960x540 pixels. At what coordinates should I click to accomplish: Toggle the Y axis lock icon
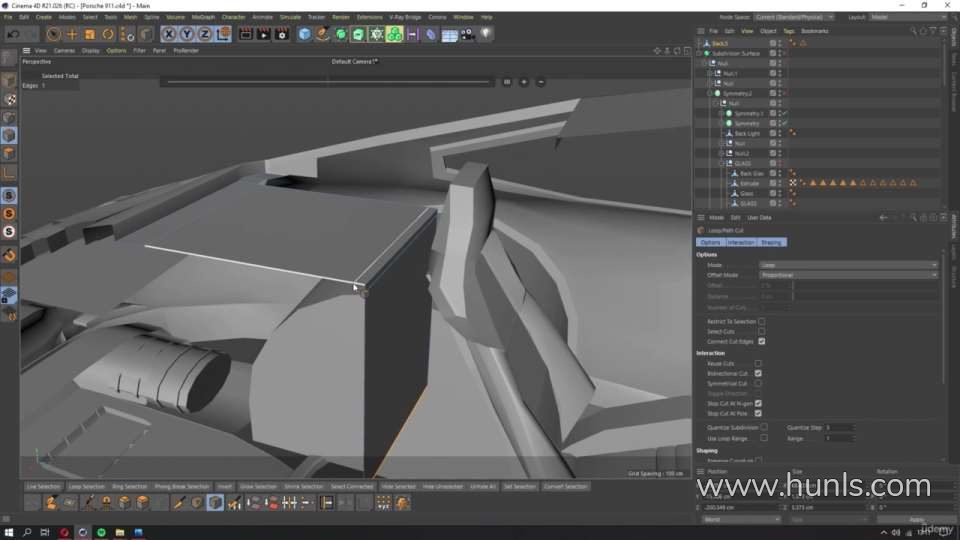coord(186,34)
